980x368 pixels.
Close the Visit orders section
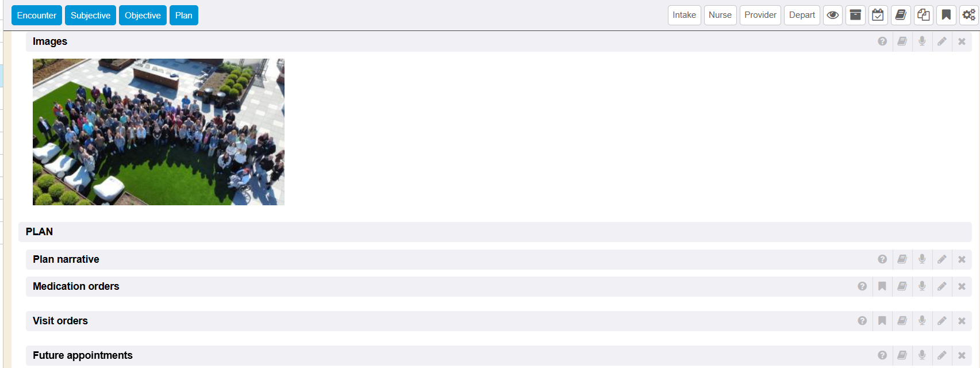tap(962, 321)
